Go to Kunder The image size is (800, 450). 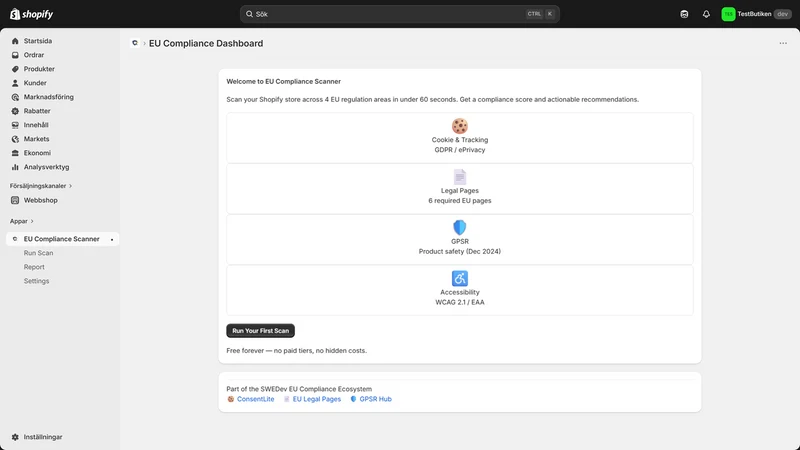pos(35,83)
